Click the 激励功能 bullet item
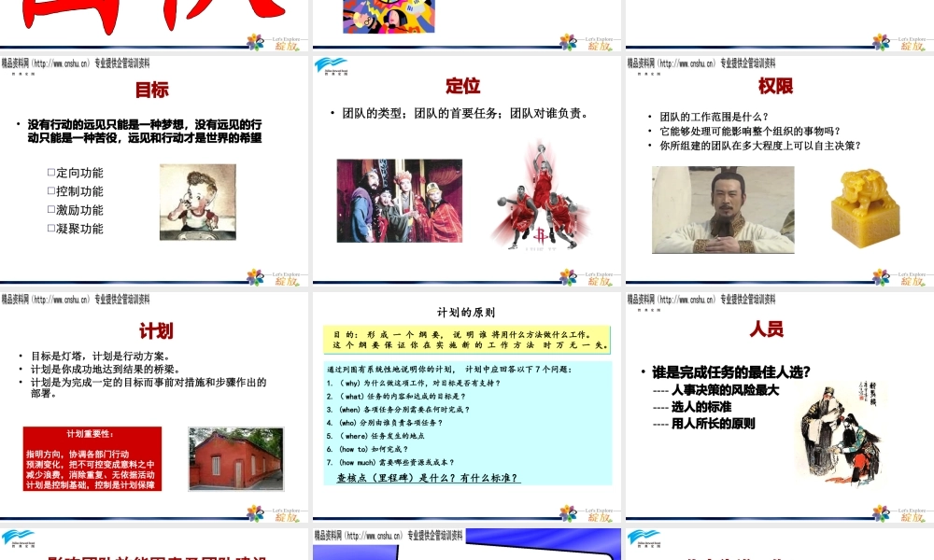Screen dimensions: 934x560 click(76, 210)
